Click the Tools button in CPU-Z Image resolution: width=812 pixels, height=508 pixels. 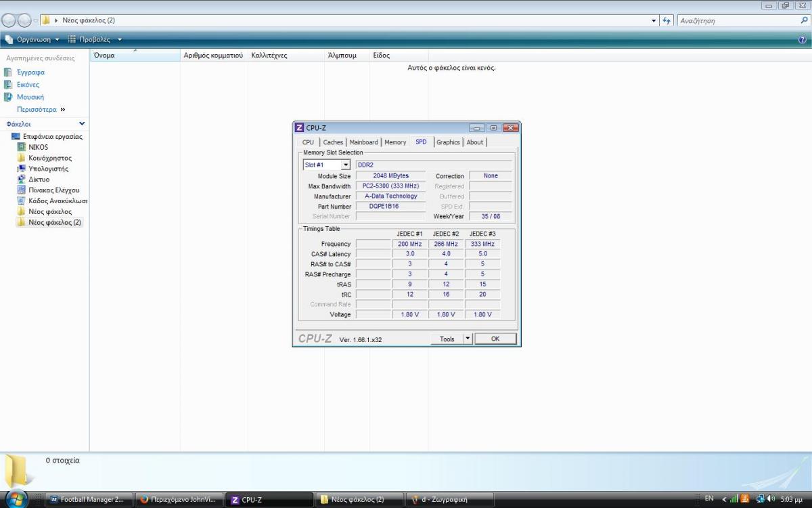pos(447,339)
